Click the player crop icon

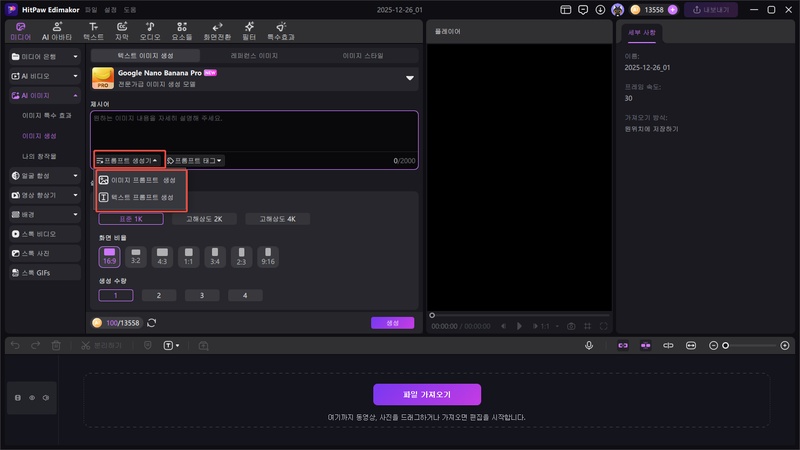pyautogui.click(x=587, y=326)
